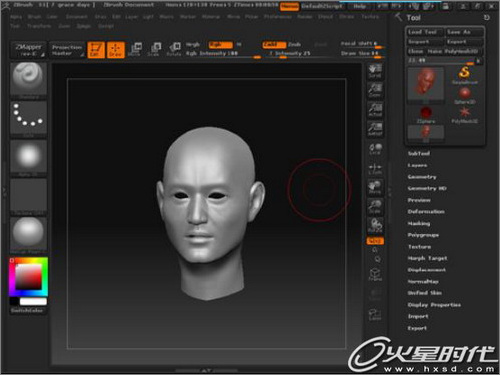500x375 pixels.
Task: Open the Material menu
Action: coord(211,17)
